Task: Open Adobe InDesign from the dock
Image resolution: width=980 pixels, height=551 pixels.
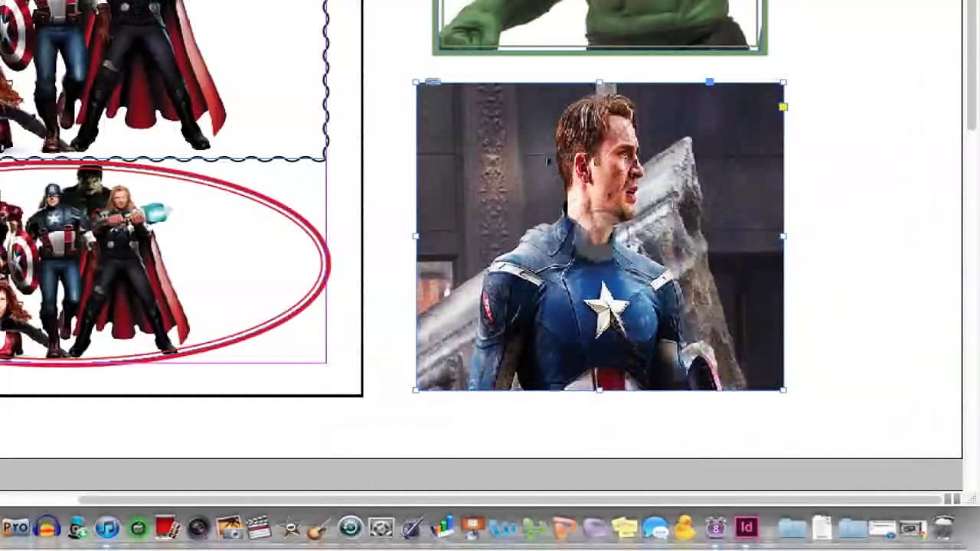Action: coord(746,528)
